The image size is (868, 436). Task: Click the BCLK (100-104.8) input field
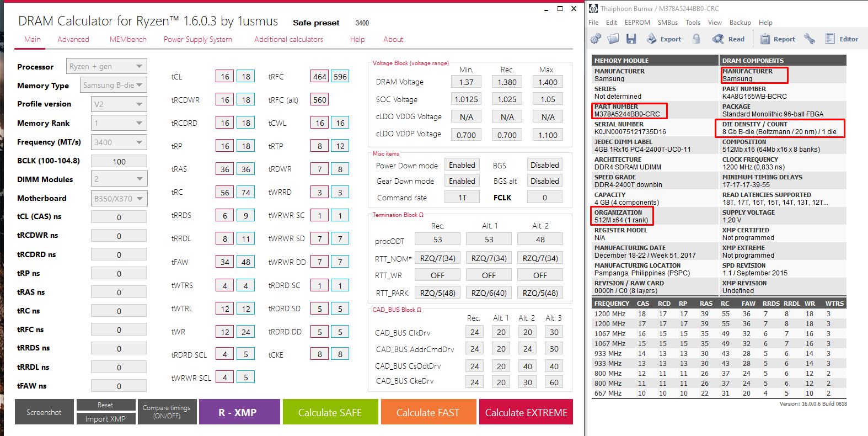point(119,161)
